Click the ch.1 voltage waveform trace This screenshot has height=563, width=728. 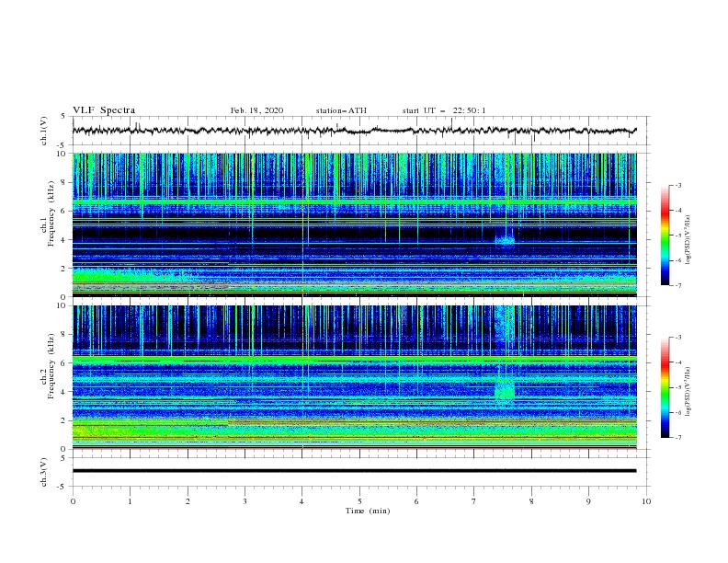point(354,131)
